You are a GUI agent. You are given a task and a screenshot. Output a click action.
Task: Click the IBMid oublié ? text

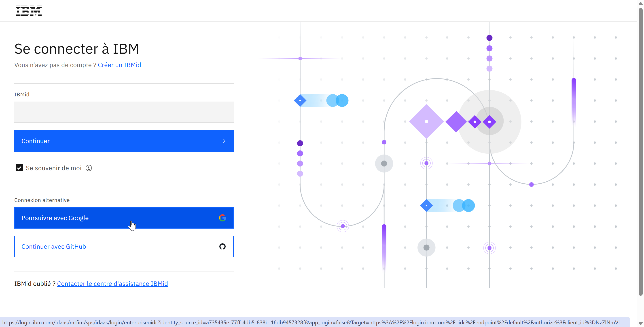pyautogui.click(x=35, y=284)
